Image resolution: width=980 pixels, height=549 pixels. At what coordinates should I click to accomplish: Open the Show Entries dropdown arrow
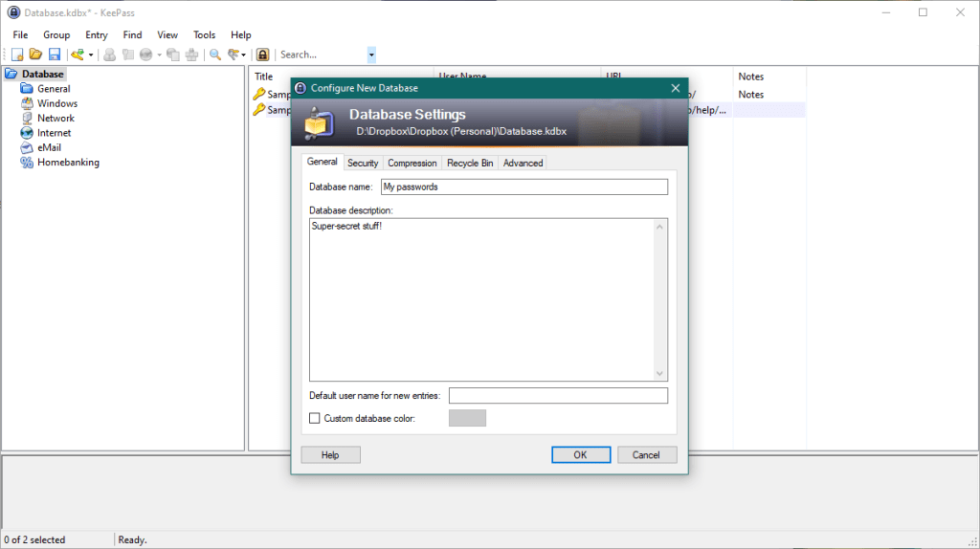point(244,55)
